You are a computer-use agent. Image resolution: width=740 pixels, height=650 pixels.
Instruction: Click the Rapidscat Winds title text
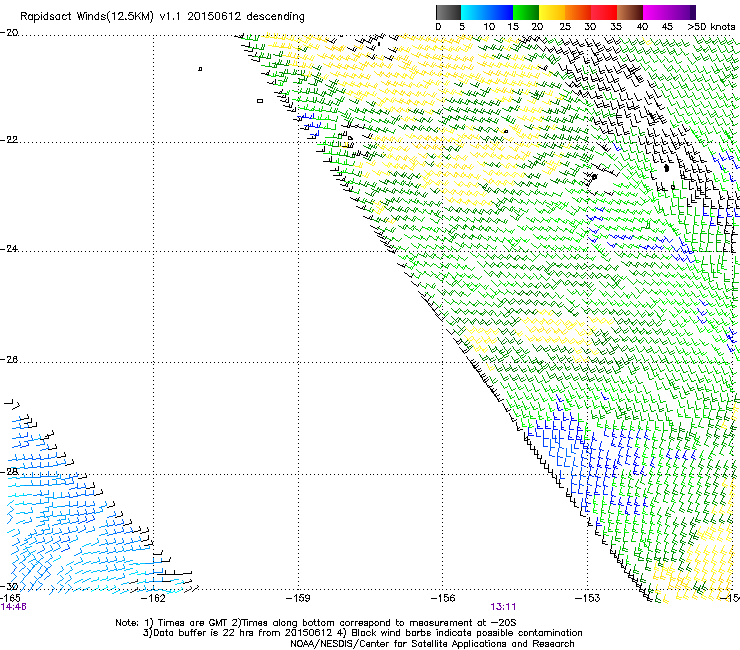[162, 17]
